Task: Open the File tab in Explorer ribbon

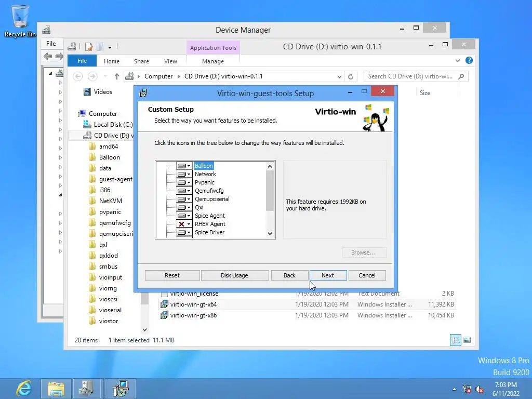Action: (82, 61)
